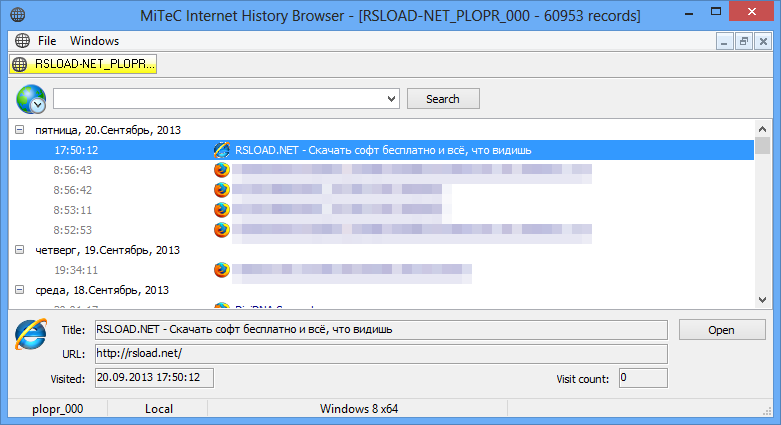Click the четверг, 19.Сентябрь, 2013 date header
Viewport: 781px width, 425px height.
click(x=107, y=250)
